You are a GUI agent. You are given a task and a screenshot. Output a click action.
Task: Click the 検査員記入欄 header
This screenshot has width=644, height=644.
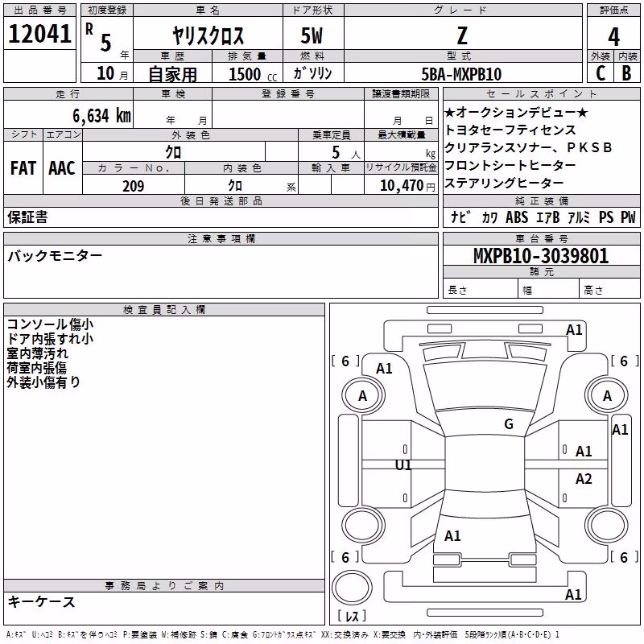(x=164, y=310)
